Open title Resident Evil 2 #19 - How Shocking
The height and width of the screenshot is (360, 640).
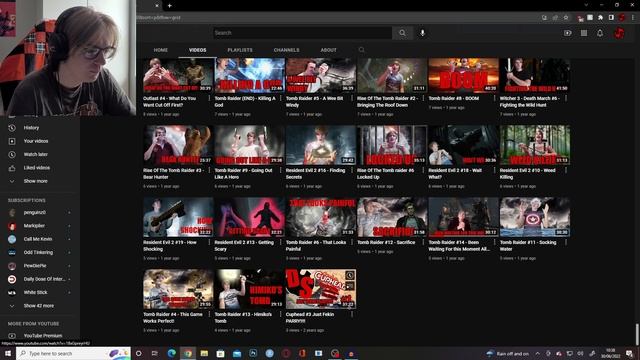click(170, 245)
